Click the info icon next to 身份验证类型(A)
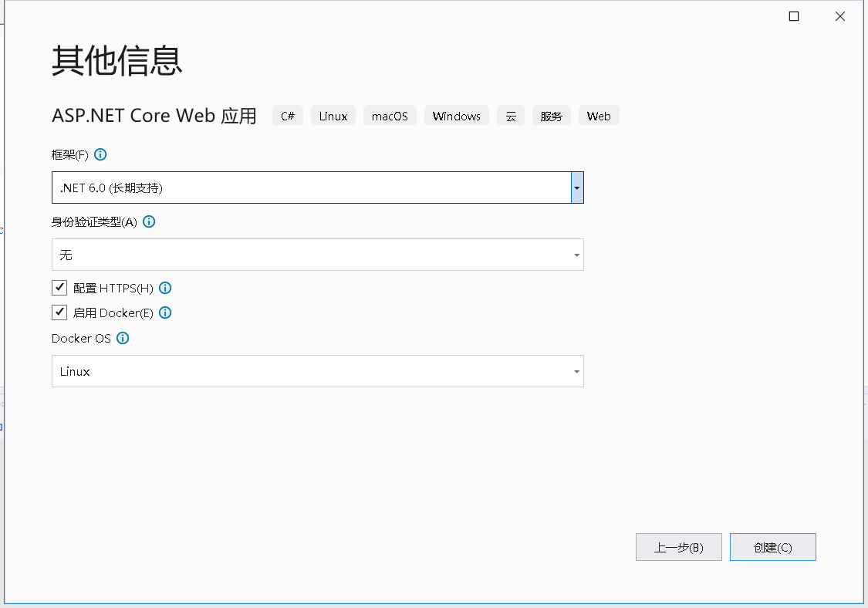Screen dimensions: 868x608 point(149,221)
